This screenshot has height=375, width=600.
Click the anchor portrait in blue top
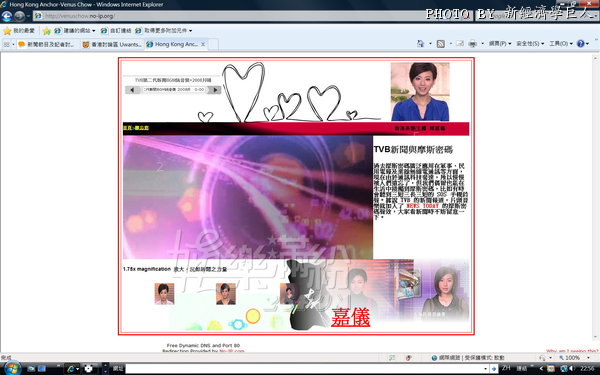pos(420,92)
